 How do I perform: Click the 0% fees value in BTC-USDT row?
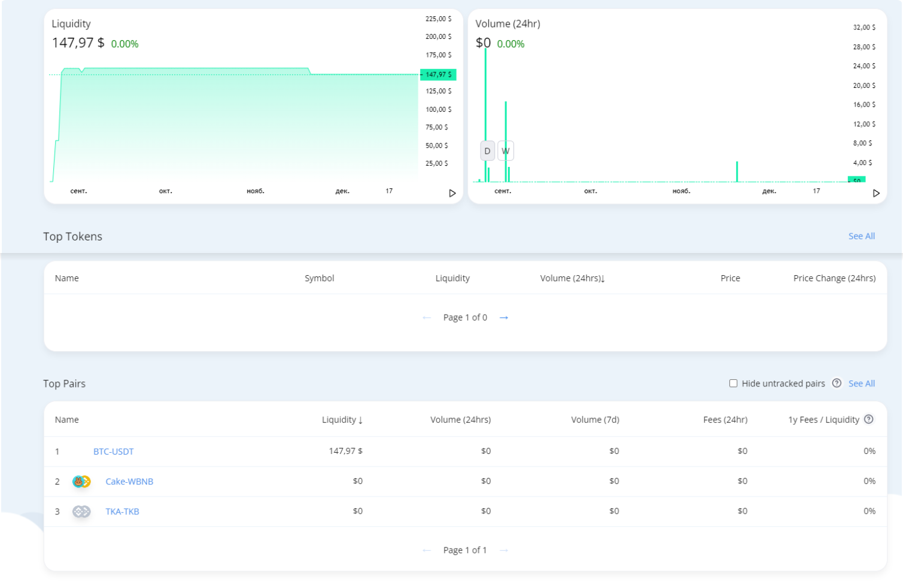pos(869,451)
